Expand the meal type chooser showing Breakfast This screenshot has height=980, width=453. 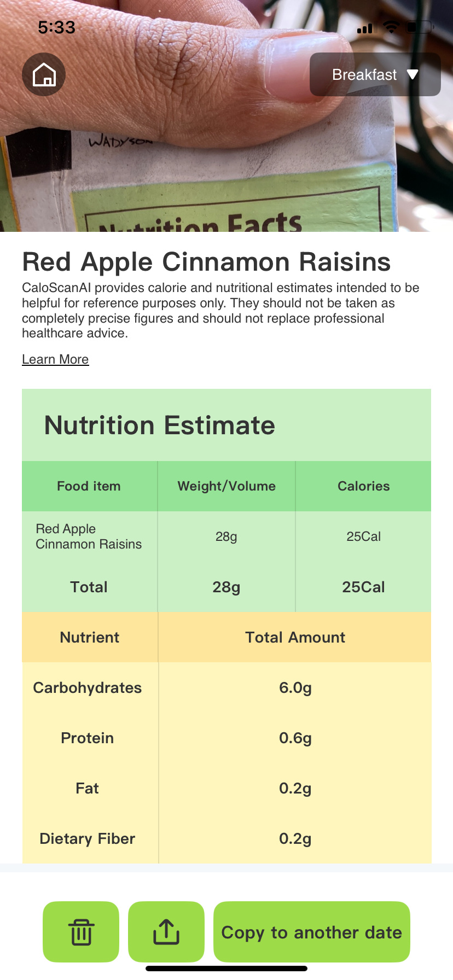tap(375, 74)
